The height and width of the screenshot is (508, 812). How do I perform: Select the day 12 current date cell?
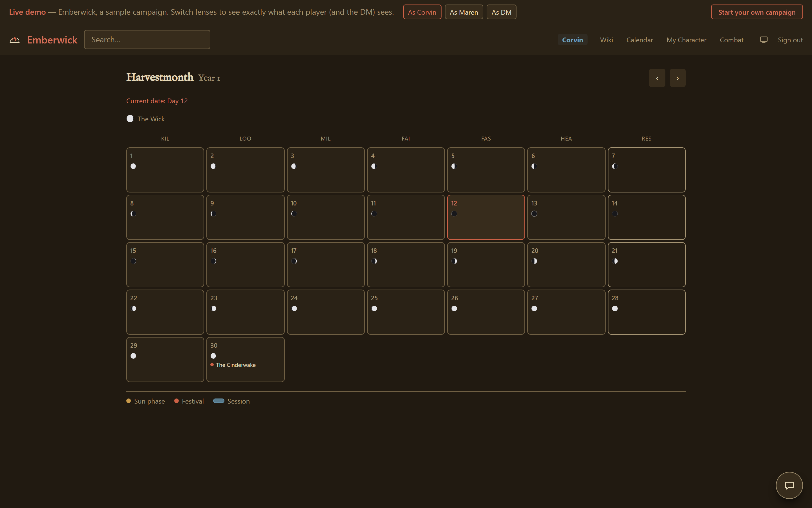(486, 217)
